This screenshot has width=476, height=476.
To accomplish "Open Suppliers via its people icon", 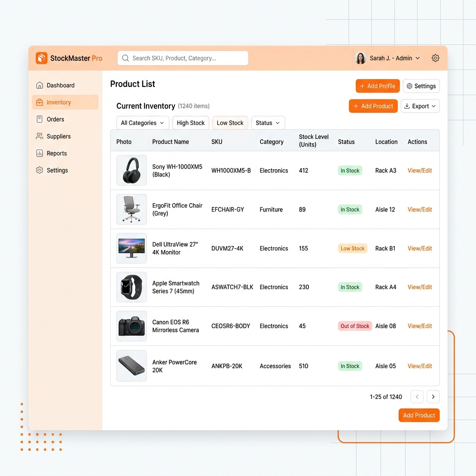I will tap(40, 136).
